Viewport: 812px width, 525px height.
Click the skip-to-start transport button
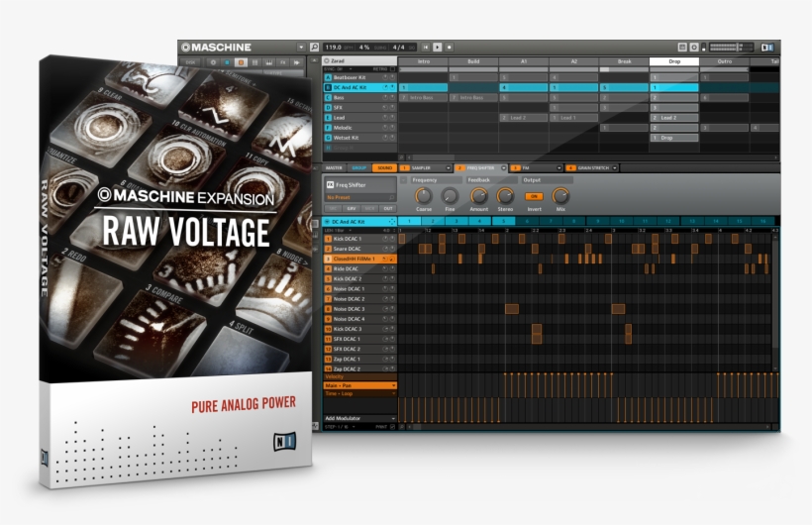tap(425, 48)
